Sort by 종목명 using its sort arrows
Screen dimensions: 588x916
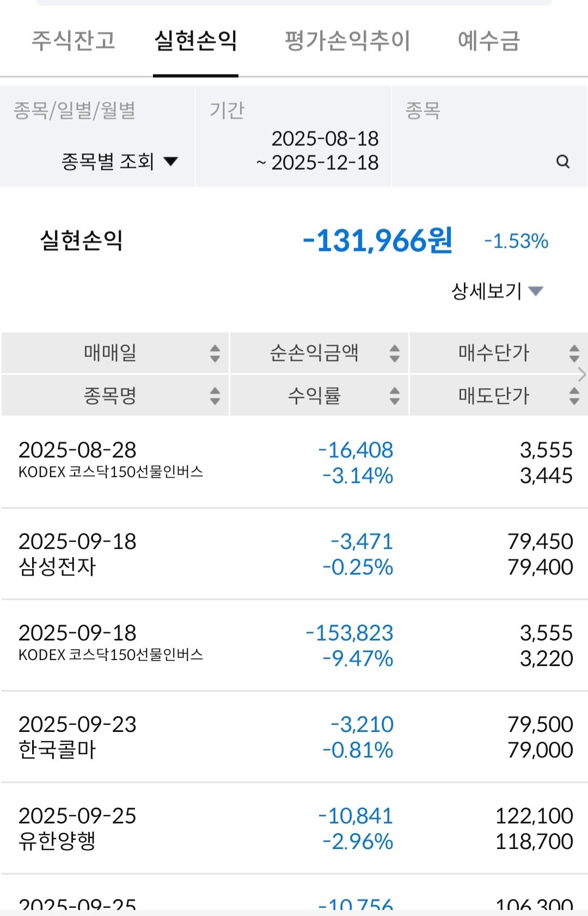(x=215, y=396)
